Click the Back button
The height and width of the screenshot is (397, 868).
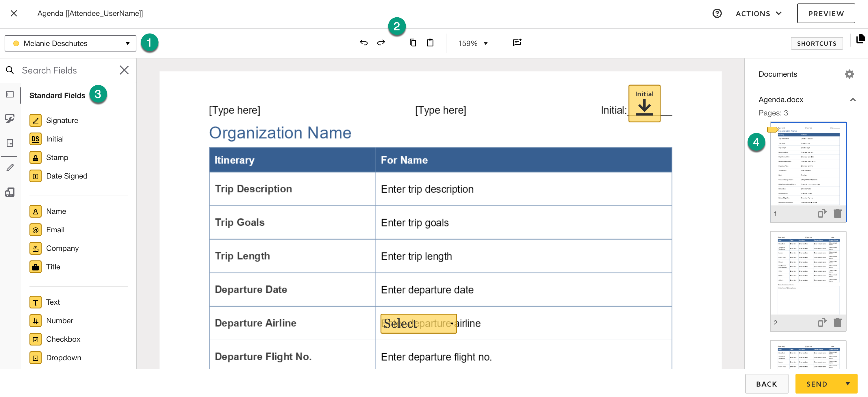pos(766,384)
